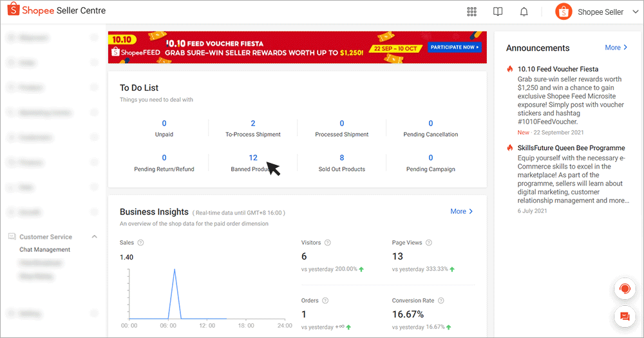Open Pending Campaign count

430,158
